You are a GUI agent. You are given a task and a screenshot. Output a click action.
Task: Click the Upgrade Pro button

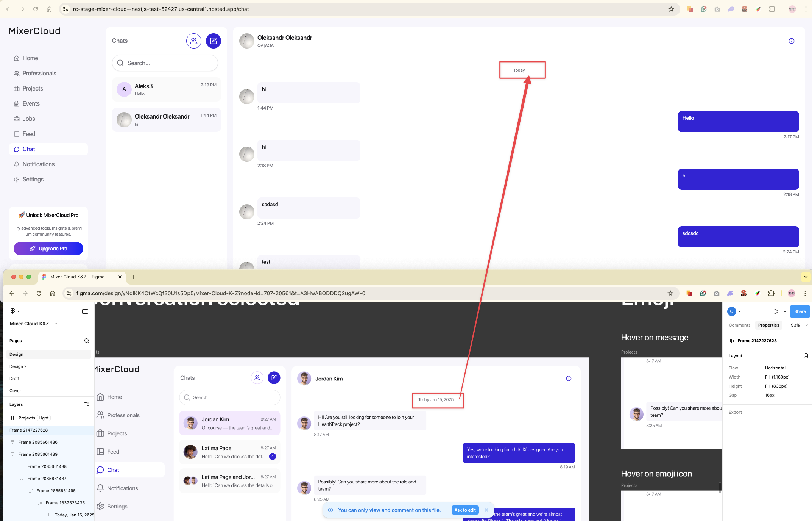tap(48, 249)
